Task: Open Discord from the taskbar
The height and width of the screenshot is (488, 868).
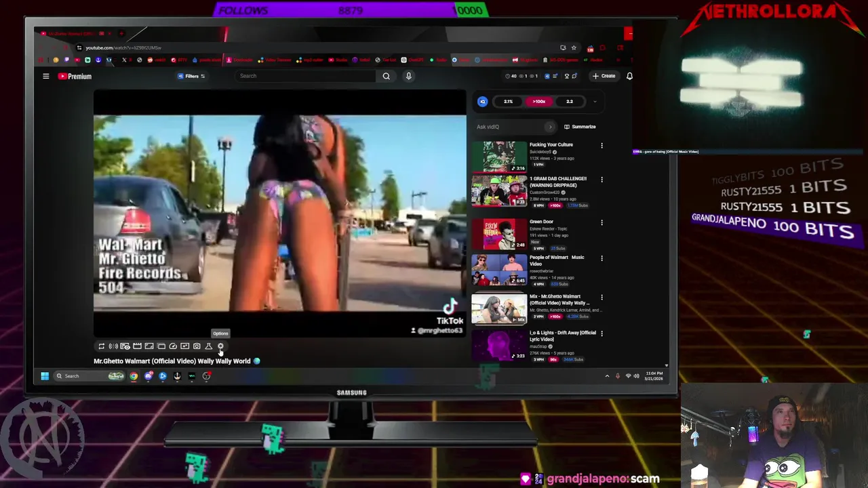Action: (149, 376)
